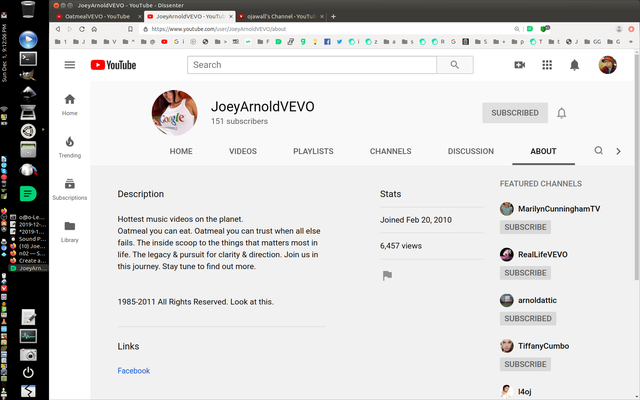Switch to the OatmealVEVO - YouTube tab

(98, 17)
